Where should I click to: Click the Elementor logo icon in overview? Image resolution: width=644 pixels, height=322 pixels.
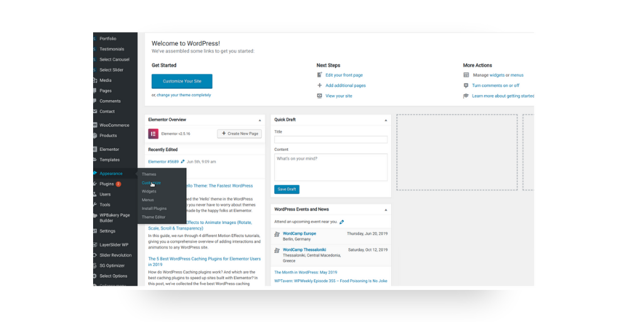click(153, 133)
